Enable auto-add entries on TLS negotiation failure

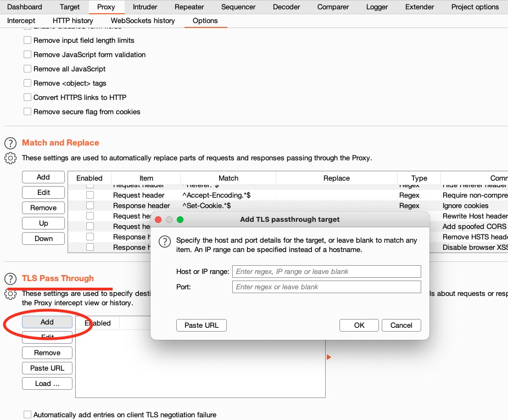[27, 415]
